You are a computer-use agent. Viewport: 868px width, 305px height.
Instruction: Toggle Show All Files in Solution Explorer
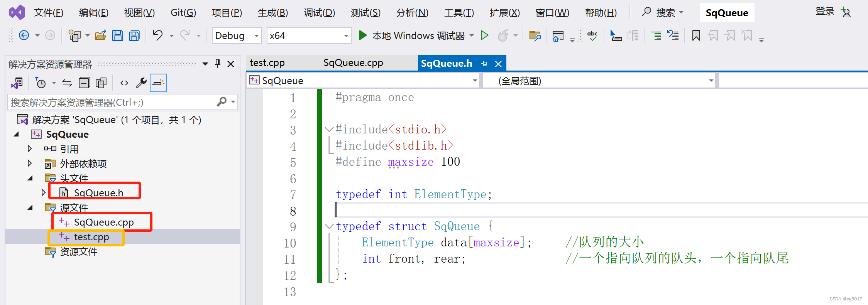coord(101,83)
